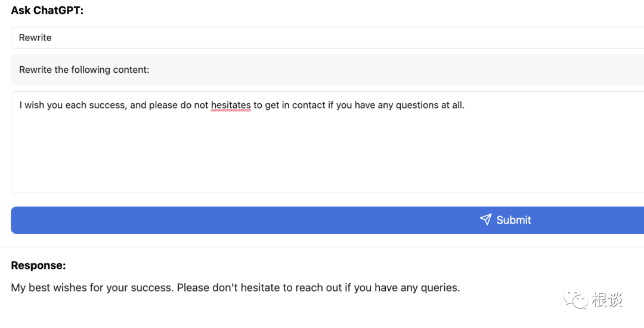Click the "根谈" watermark text
This screenshot has width=644, height=328.
(x=608, y=299)
